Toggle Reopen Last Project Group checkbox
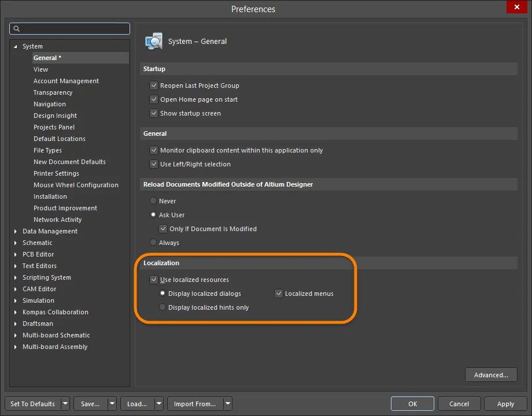The width and height of the screenshot is (532, 416). [154, 86]
